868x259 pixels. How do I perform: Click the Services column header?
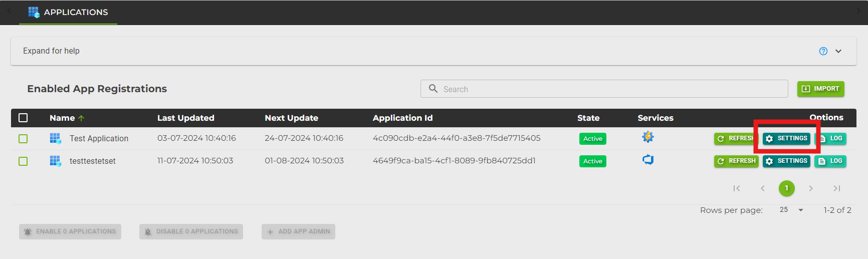tap(656, 118)
